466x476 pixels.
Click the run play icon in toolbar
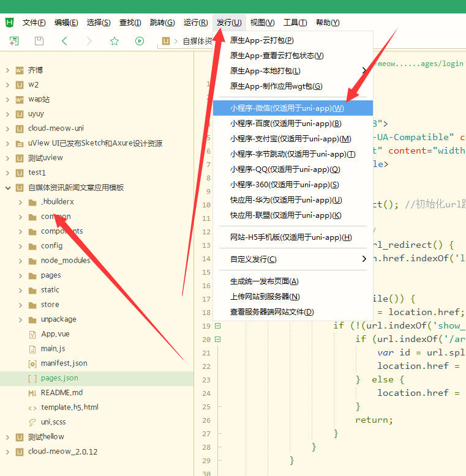click(140, 41)
